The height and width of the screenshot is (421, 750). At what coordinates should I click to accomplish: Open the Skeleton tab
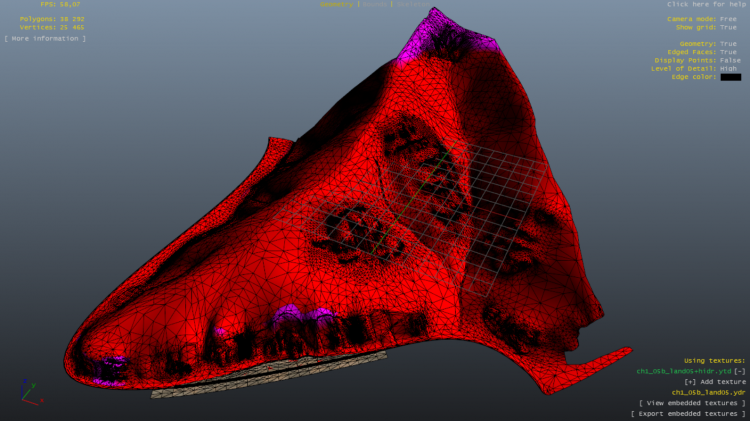click(412, 4)
